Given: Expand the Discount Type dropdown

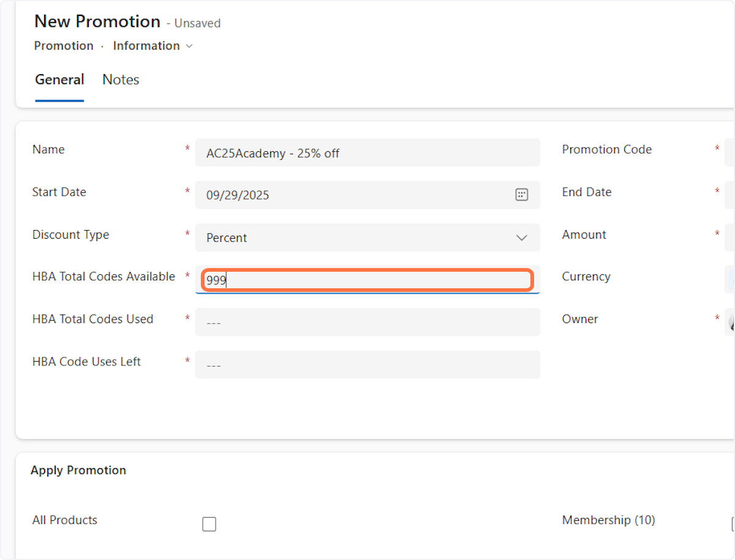Looking at the screenshot, I should [x=521, y=238].
